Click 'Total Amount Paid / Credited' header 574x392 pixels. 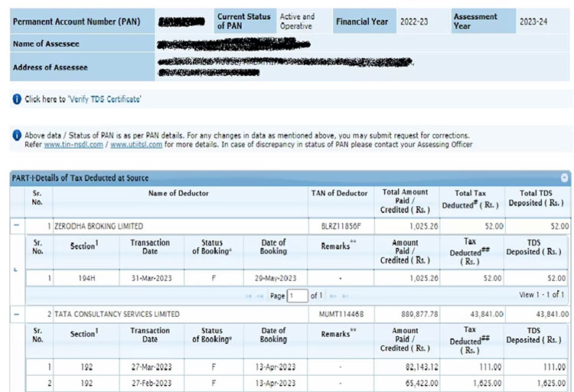(x=405, y=201)
